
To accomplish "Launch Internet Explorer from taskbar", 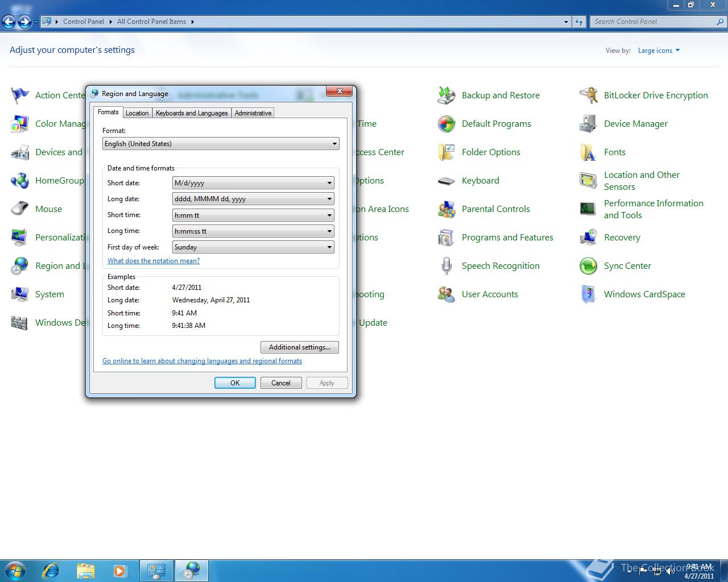I will click(x=51, y=570).
